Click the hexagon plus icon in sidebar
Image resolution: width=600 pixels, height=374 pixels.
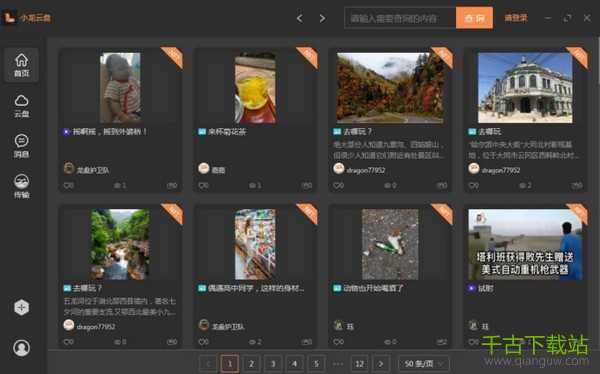point(21,307)
